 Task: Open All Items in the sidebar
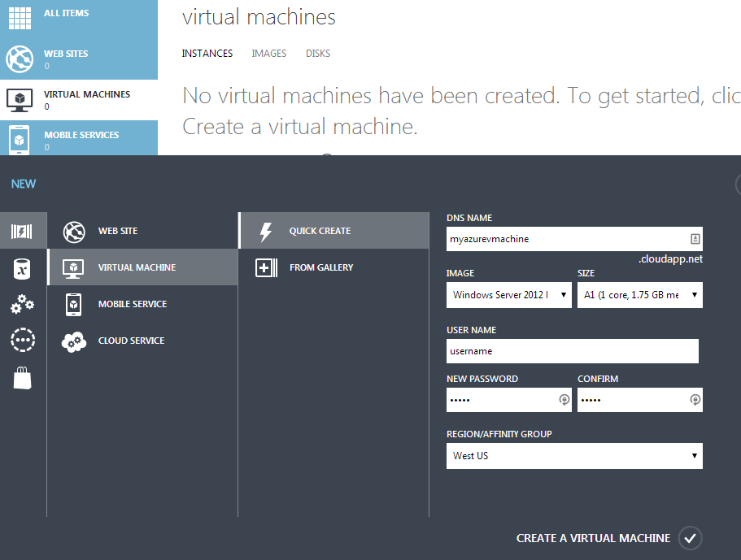point(79,18)
